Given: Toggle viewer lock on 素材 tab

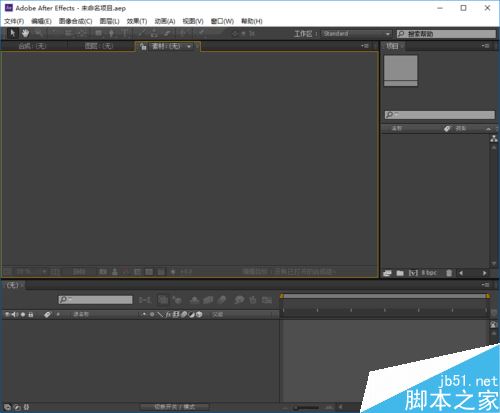Looking at the screenshot, I should point(143,46).
